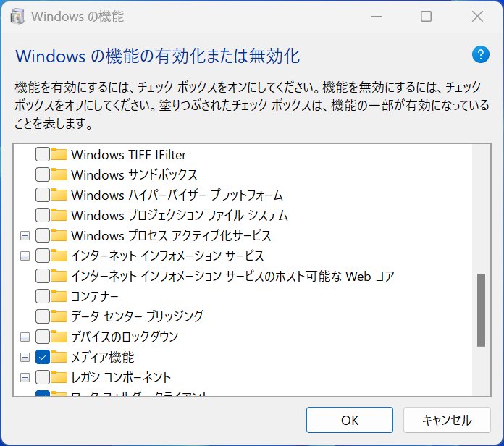This screenshot has height=446, width=504.
Task: Click the folder icon beside メディア機能
Action: coord(59,357)
